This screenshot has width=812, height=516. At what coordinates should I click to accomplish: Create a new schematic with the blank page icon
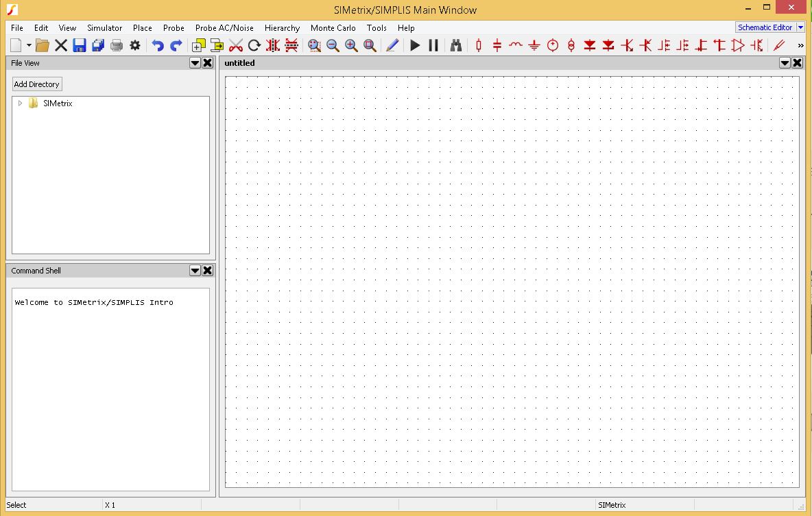click(16, 45)
